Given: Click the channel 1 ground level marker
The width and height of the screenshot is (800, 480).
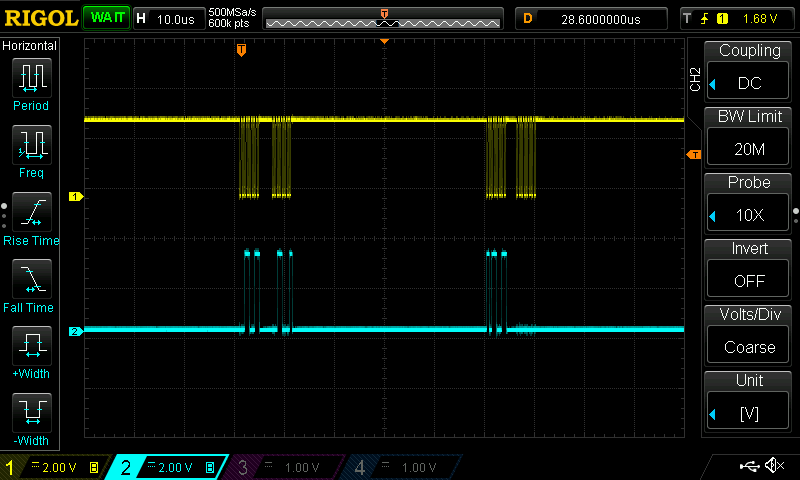Looking at the screenshot, I should pyautogui.click(x=76, y=196).
